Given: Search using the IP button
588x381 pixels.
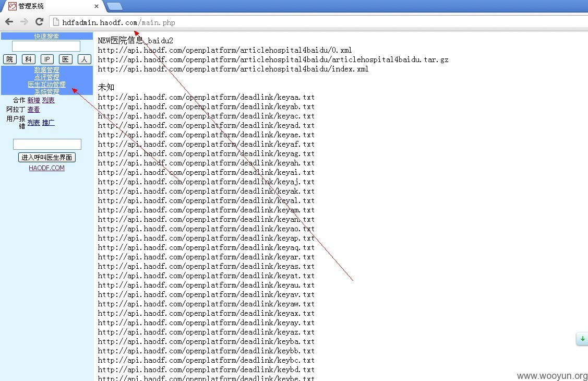Looking at the screenshot, I should 47,59.
